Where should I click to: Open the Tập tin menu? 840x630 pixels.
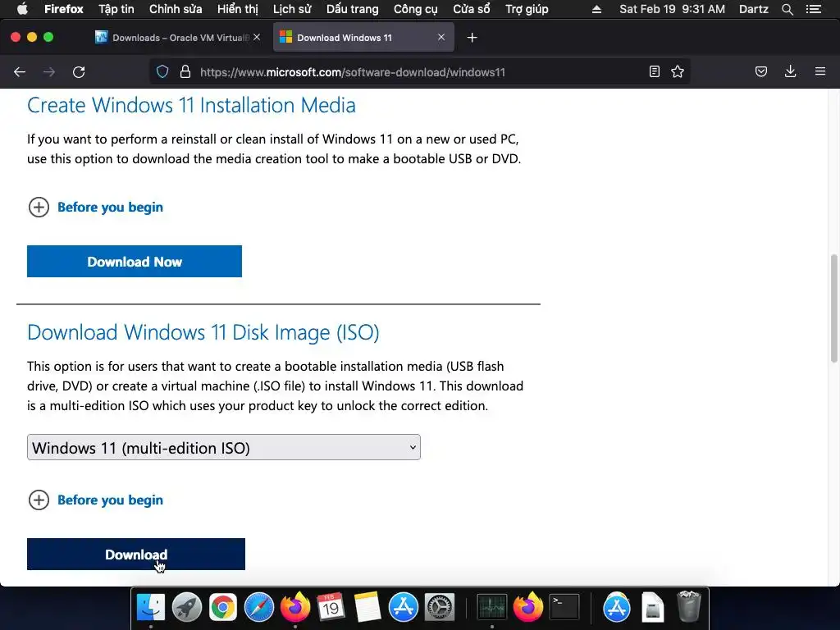[x=116, y=9]
